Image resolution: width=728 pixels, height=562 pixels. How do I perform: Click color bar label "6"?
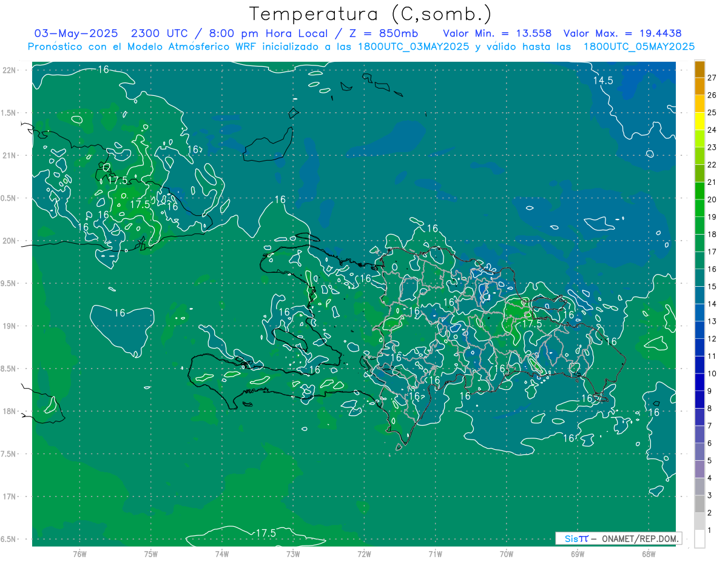pyautogui.click(x=710, y=443)
